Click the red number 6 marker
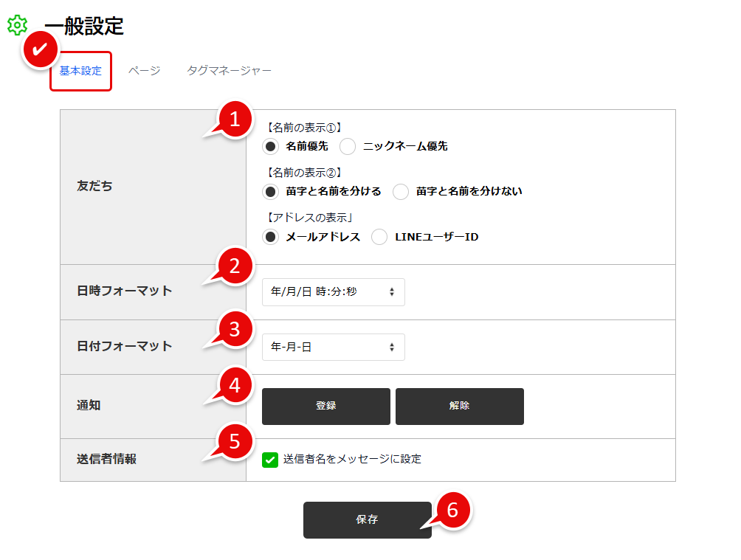 tap(452, 510)
